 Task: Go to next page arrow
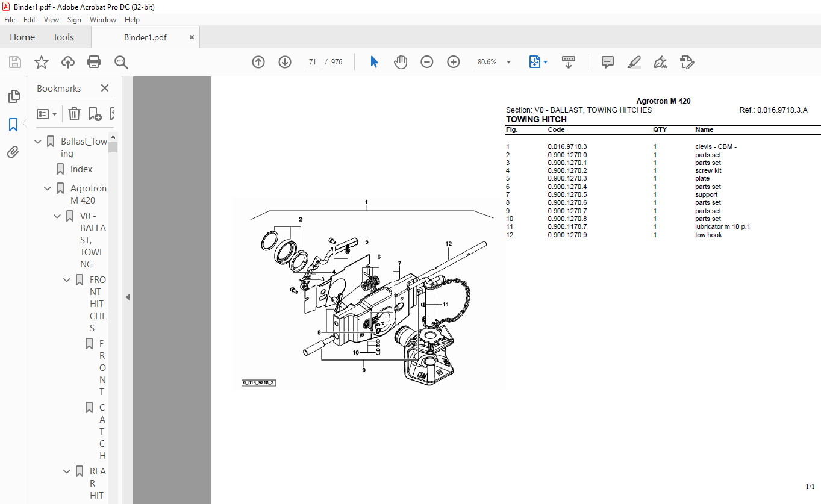coord(285,62)
